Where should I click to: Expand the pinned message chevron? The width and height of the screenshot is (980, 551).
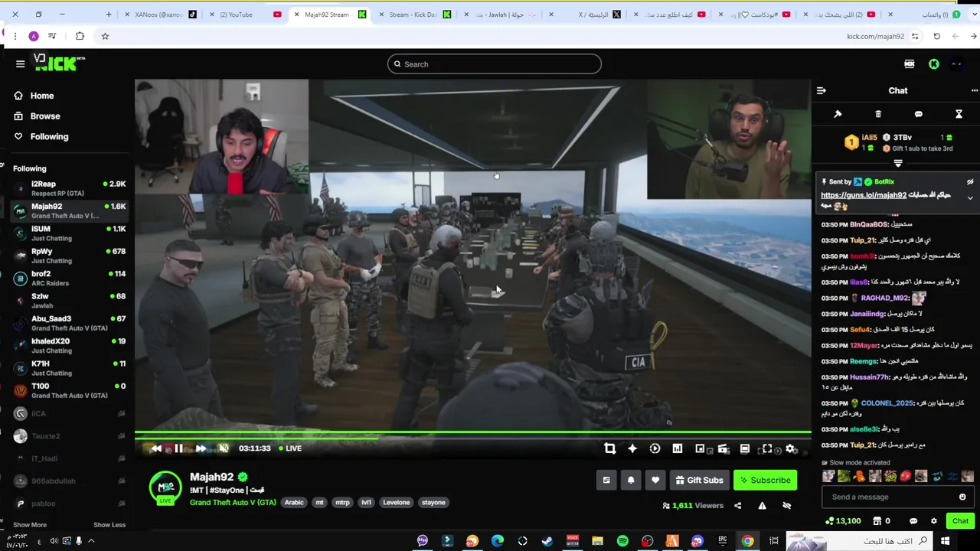pos(970,198)
